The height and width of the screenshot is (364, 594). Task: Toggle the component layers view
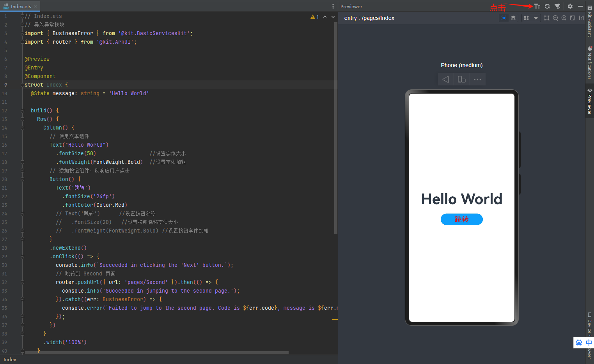[513, 18]
